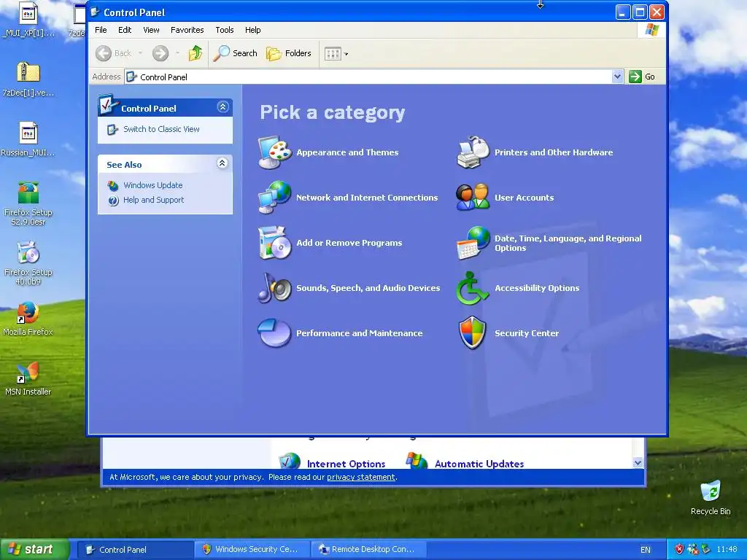Screen dimensions: 747x560
Task: Click the Forward arrow toolbar button
Action: (160, 53)
